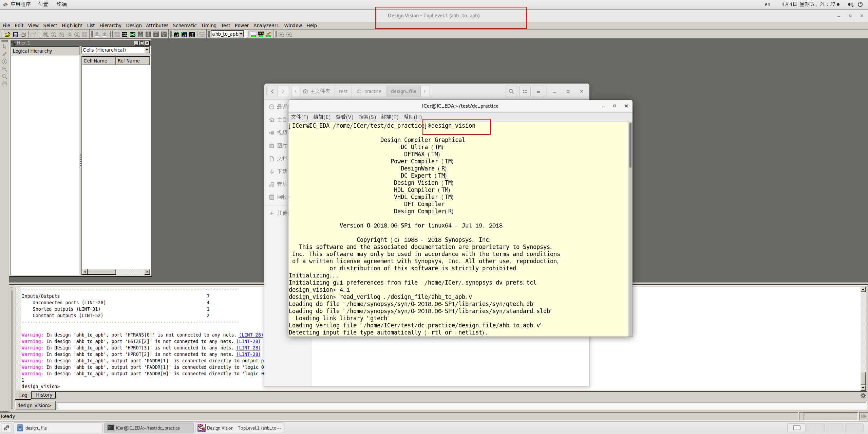This screenshot has height=434, width=868.
Task: Toggle file manager icon view button
Action: 525,91
